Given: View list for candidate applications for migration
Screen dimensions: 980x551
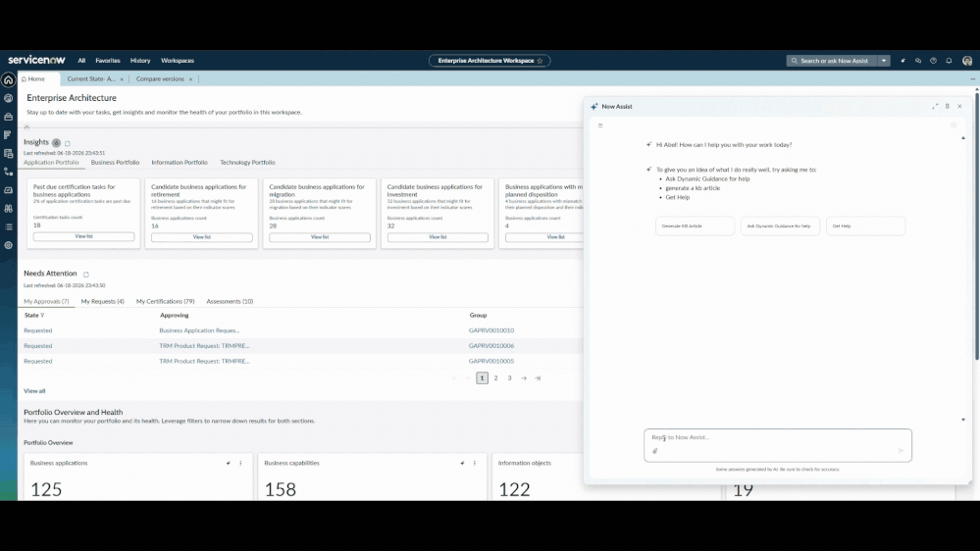Looking at the screenshot, I should click(320, 237).
